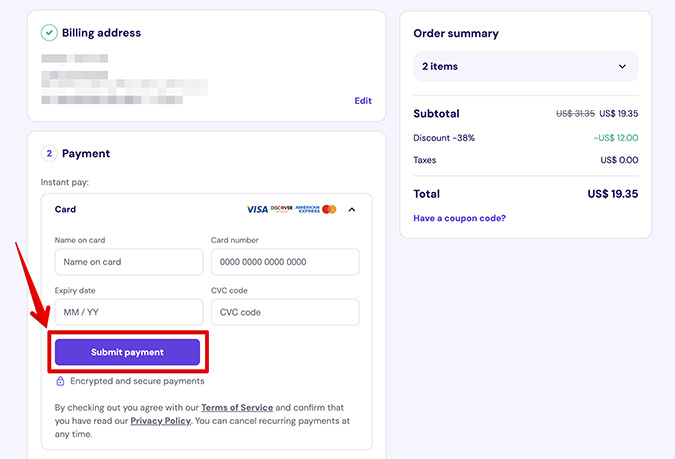Image resolution: width=675 pixels, height=459 pixels.
Task: Click Encrypted and secure payments text
Action: 137,381
